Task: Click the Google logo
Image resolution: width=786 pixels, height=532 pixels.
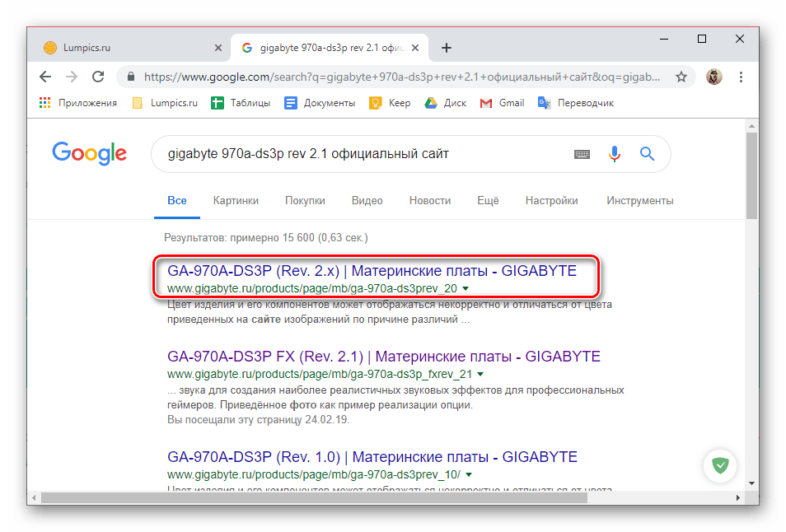Action: 89,153
